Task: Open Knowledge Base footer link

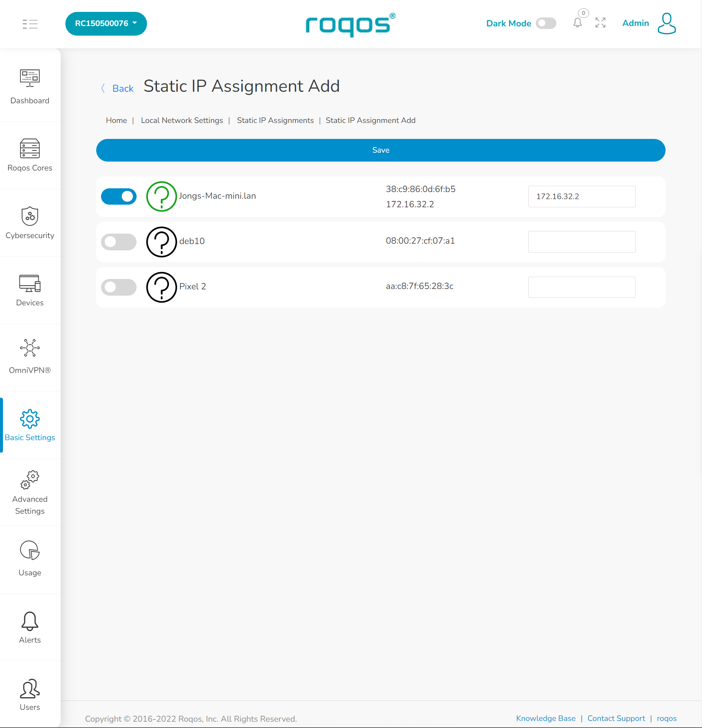Action: (x=546, y=718)
